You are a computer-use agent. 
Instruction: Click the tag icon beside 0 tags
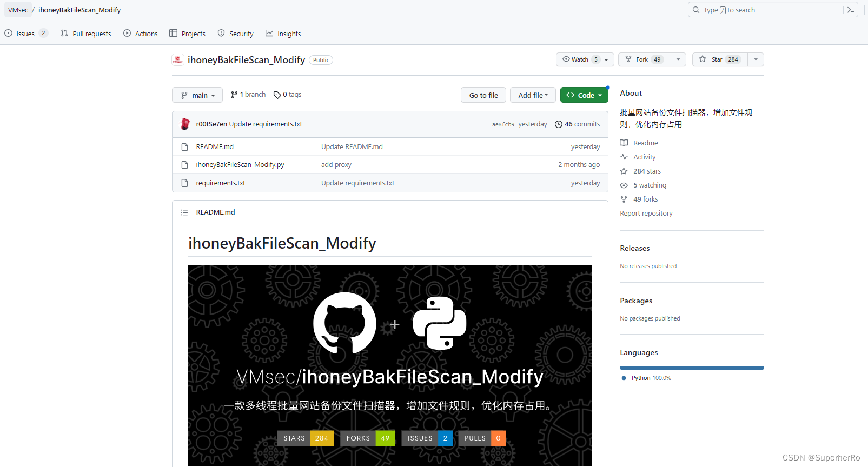click(x=277, y=95)
